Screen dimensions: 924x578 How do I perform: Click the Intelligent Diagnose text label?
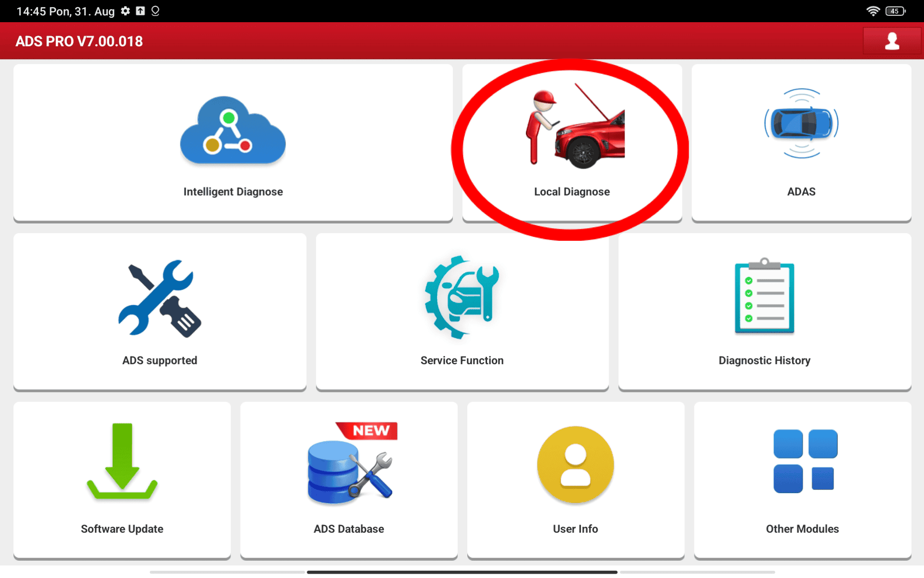point(233,192)
